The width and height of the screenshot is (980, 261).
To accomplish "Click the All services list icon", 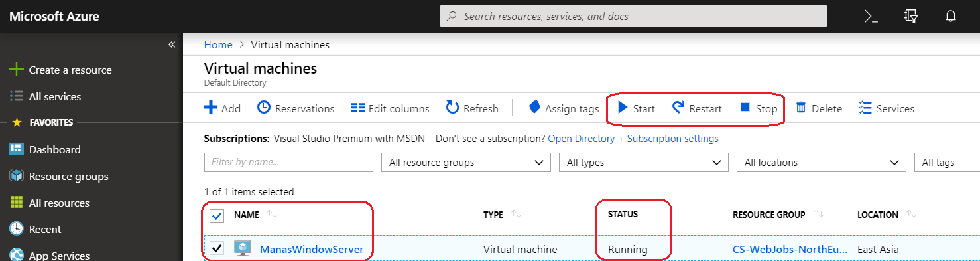I will tap(17, 96).
